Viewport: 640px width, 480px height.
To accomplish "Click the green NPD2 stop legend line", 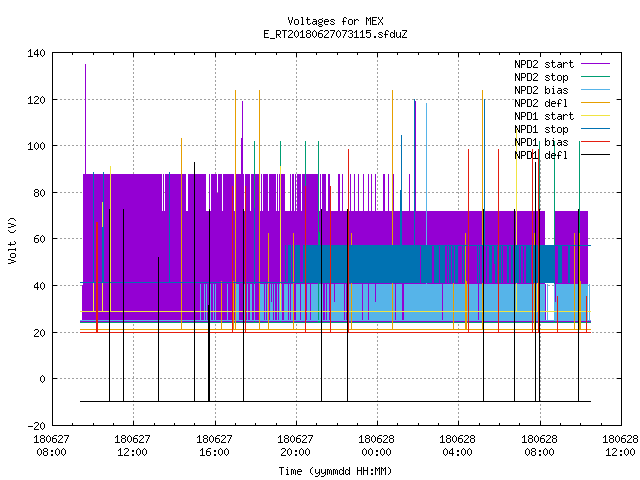I will [x=595, y=76].
